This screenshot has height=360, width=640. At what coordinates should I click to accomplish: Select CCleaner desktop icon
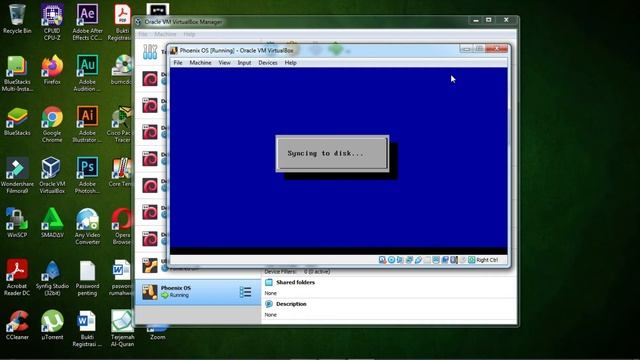(17, 325)
